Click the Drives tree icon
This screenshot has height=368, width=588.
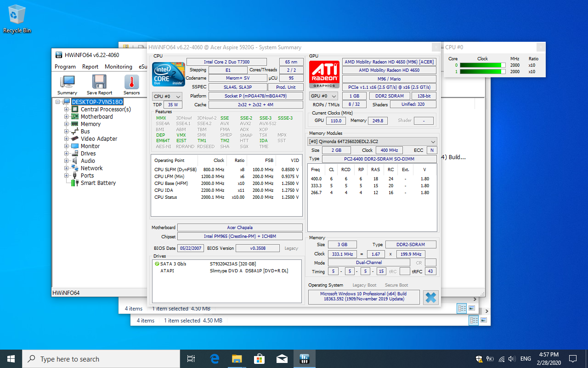(75, 153)
